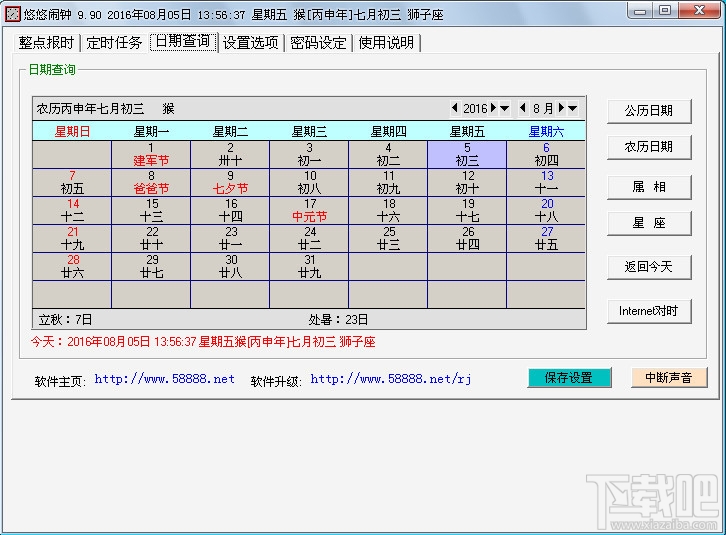Select August 17 中元节 cell
726x535 pixels.
pyautogui.click(x=309, y=211)
